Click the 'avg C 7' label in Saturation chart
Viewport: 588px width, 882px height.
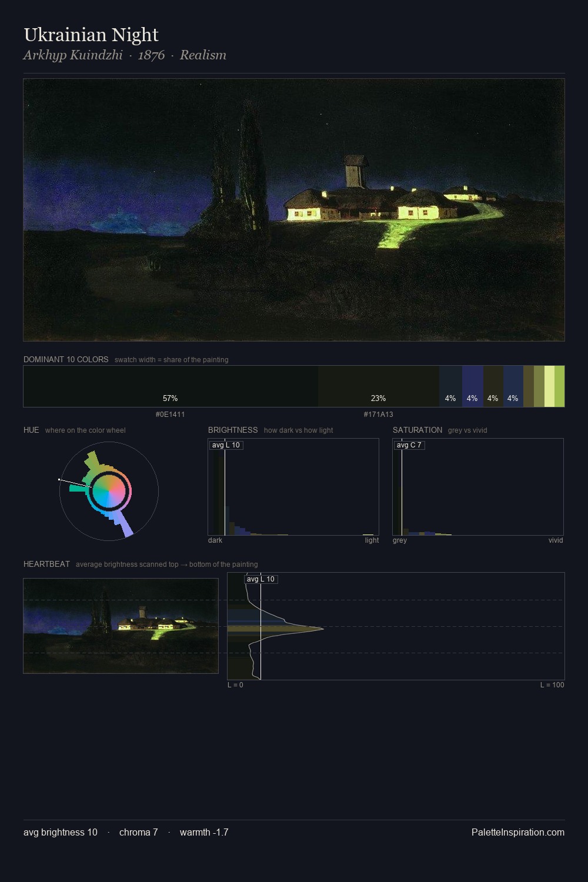point(409,445)
